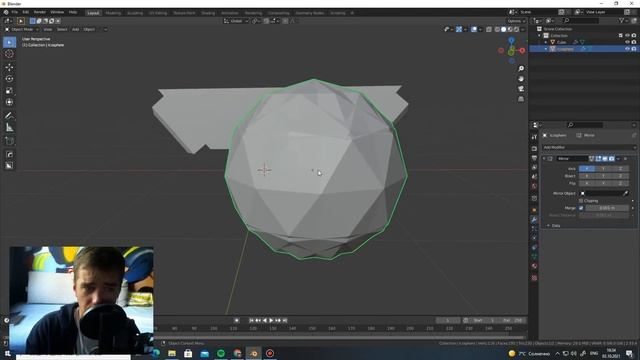Select the Select Box tool
Screen dimensions: 640x360
click(x=9, y=42)
